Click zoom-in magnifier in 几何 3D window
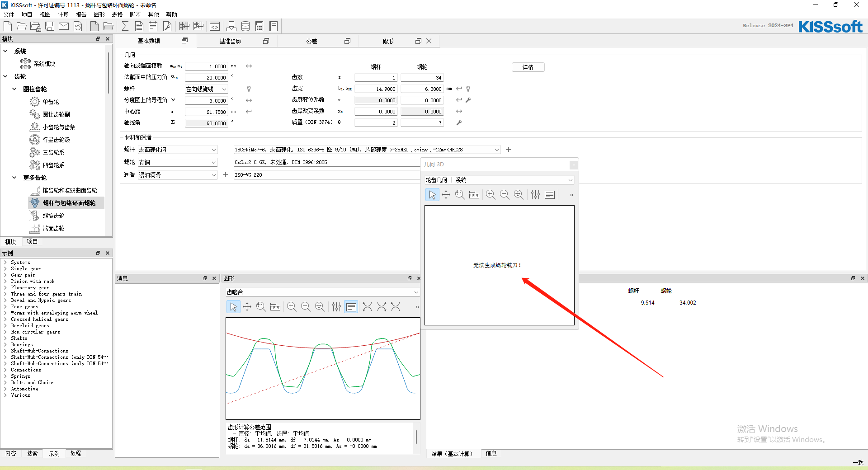Image resolution: width=868 pixels, height=470 pixels. [491, 195]
